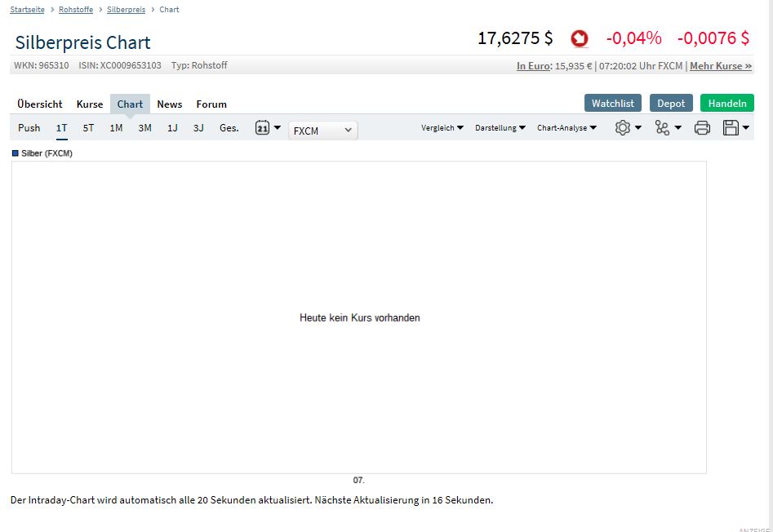Image resolution: width=773 pixels, height=532 pixels.
Task: Switch to the Kurse tab
Action: pyautogui.click(x=90, y=104)
